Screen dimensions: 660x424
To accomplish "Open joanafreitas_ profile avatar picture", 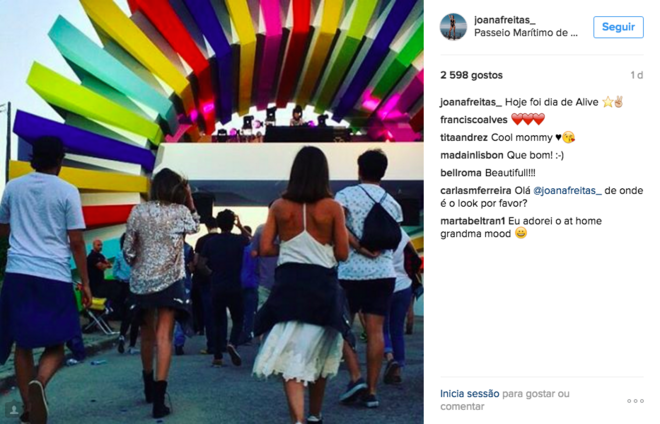I will [453, 27].
